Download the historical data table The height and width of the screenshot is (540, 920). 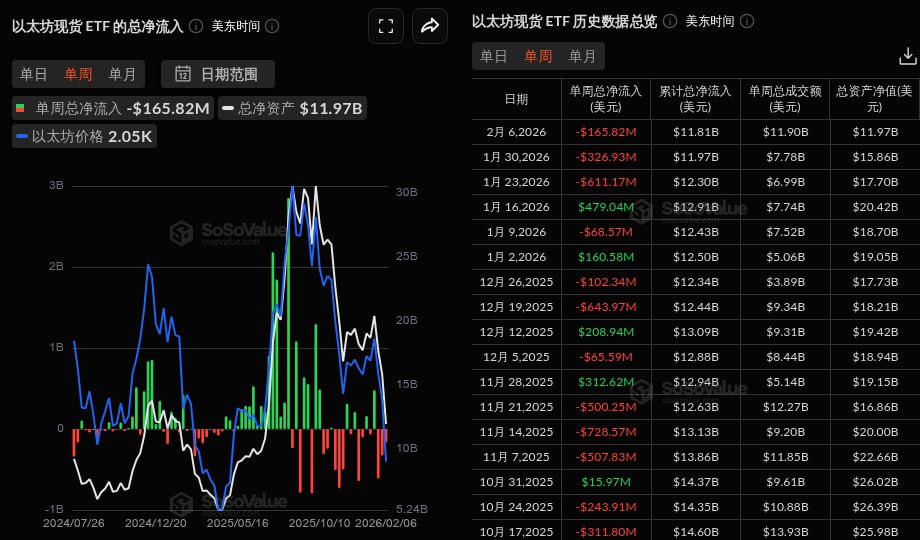(x=907, y=57)
